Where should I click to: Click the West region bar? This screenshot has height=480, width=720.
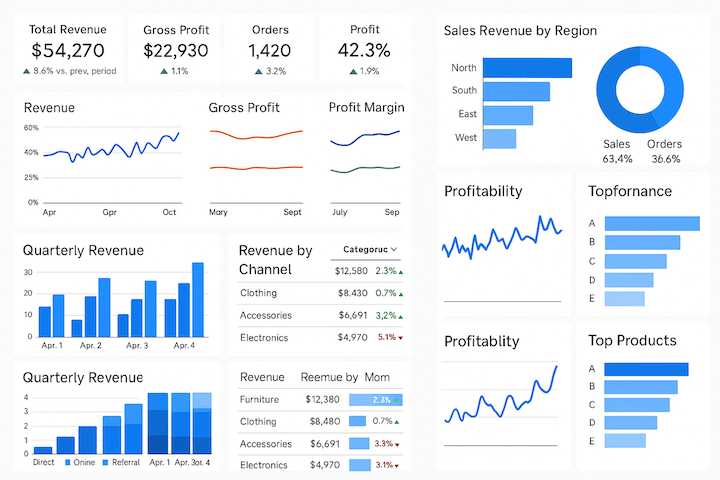pos(500,139)
